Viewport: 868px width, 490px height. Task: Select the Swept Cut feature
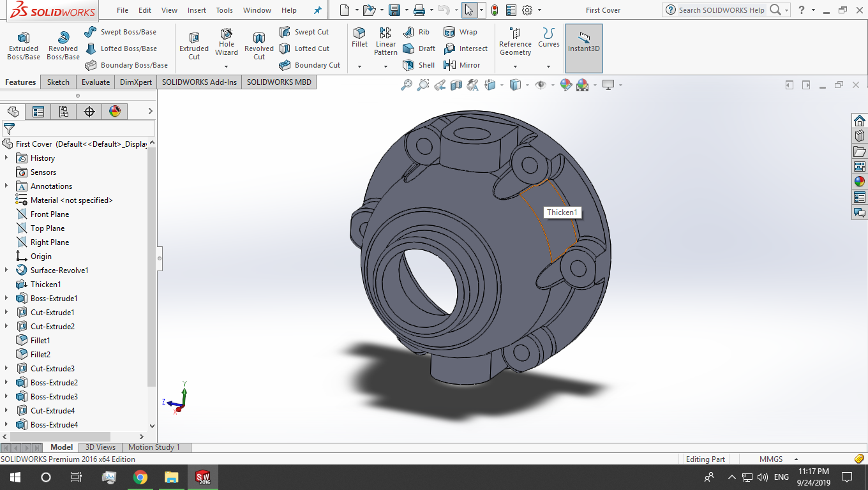click(x=304, y=32)
